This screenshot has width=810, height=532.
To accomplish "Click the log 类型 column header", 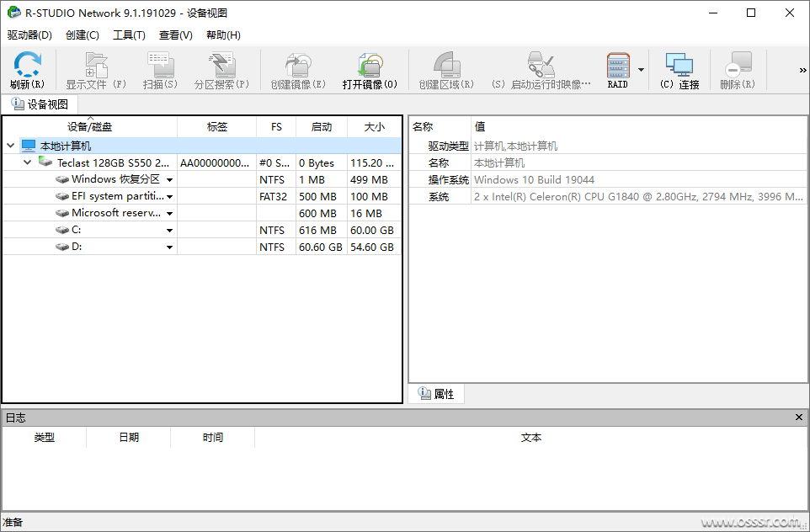I will pyautogui.click(x=45, y=438).
